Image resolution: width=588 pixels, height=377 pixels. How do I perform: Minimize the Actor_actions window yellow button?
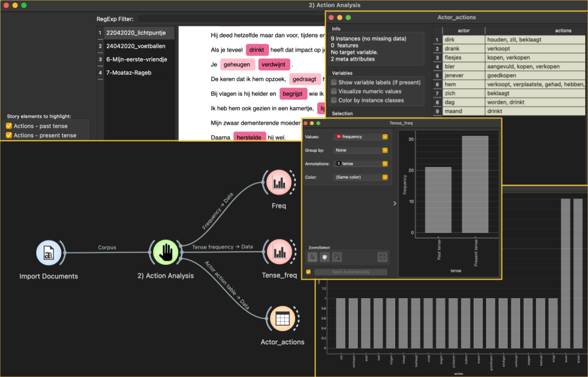pos(340,18)
